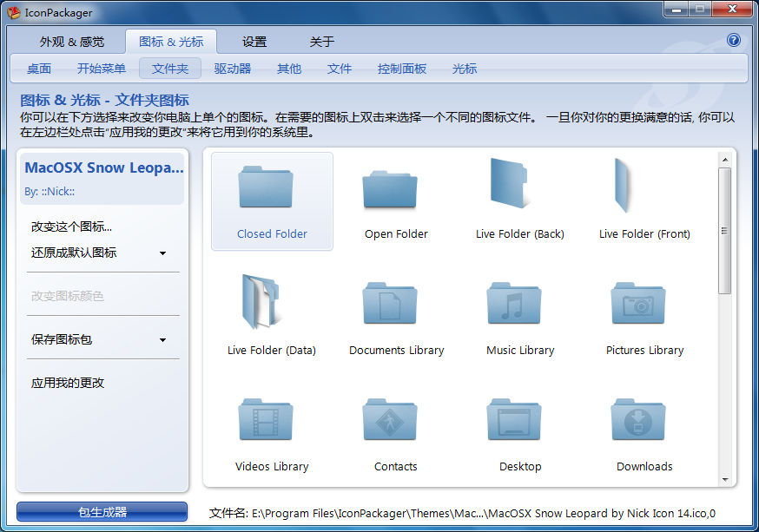Expand the 保存图标包 dropdown arrow
Screen dimensions: 759x532
[x=162, y=340]
